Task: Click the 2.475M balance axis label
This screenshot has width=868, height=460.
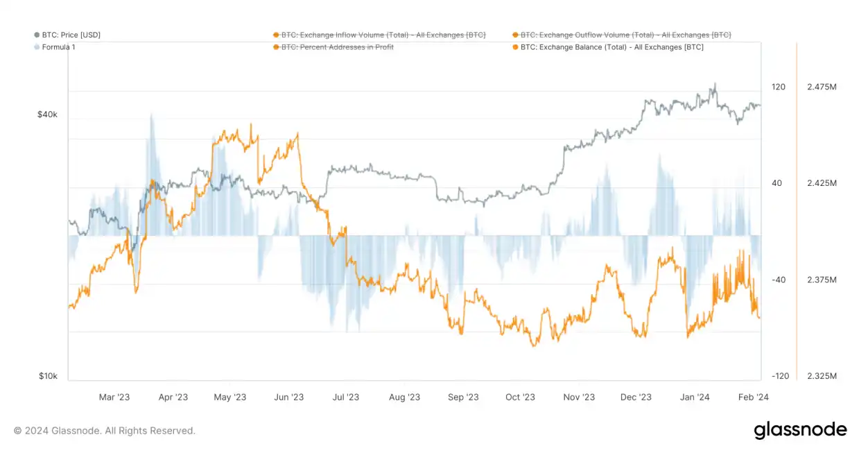Action: pyautogui.click(x=822, y=87)
